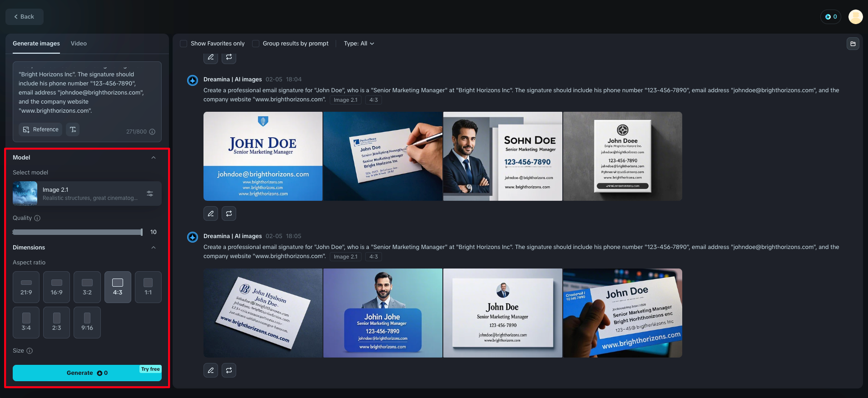868x398 pixels.
Task: Select the 1:1 aspect ratio
Action: point(148,287)
